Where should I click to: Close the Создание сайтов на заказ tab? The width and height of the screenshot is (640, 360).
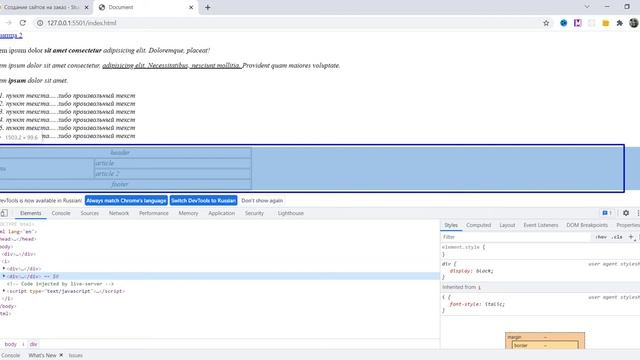click(x=86, y=7)
